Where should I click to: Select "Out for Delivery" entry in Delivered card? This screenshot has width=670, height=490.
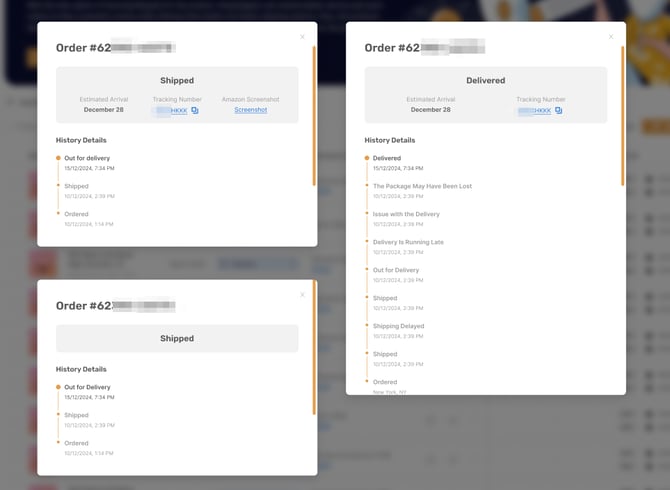coord(396,270)
